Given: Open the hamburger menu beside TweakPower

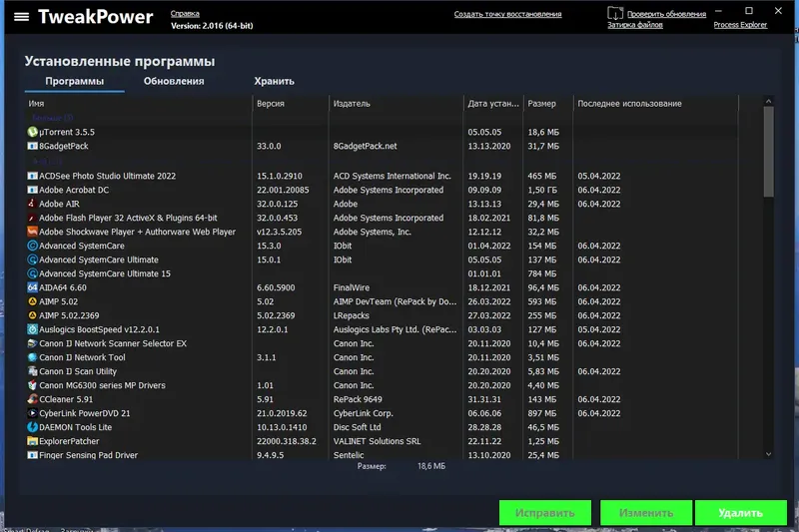Looking at the screenshot, I should coord(21,17).
